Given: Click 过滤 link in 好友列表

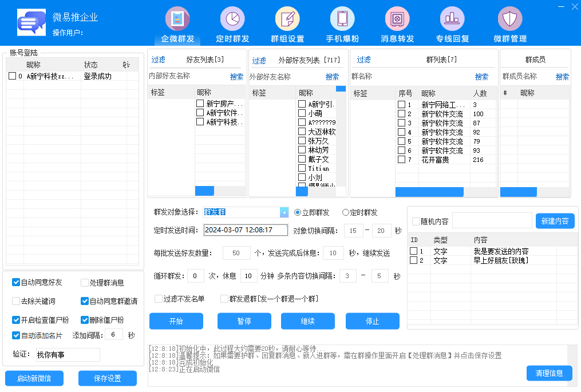Looking at the screenshot, I should (158, 60).
